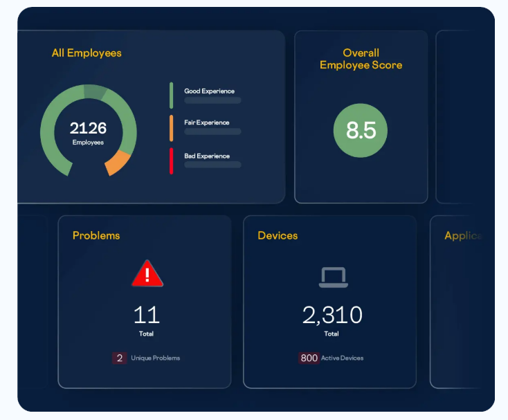Click the 800 Active Devices badge
Viewport: 508px width, 420px height.
[309, 358]
